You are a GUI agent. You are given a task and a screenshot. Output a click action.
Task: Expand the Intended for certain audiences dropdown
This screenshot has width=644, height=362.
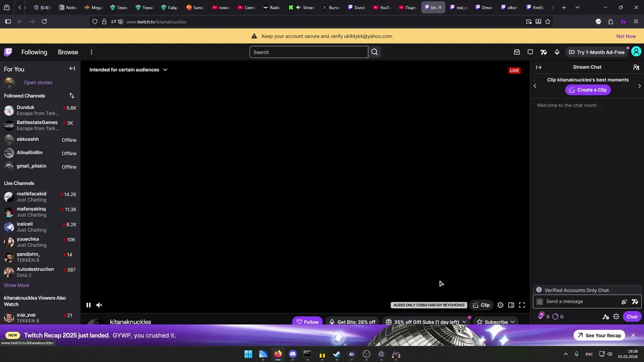click(x=128, y=69)
